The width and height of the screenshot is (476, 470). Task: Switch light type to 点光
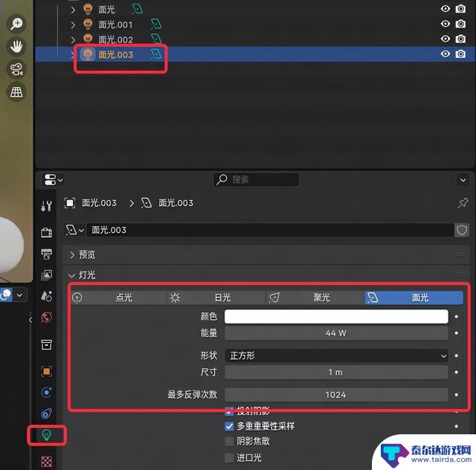tap(119, 297)
